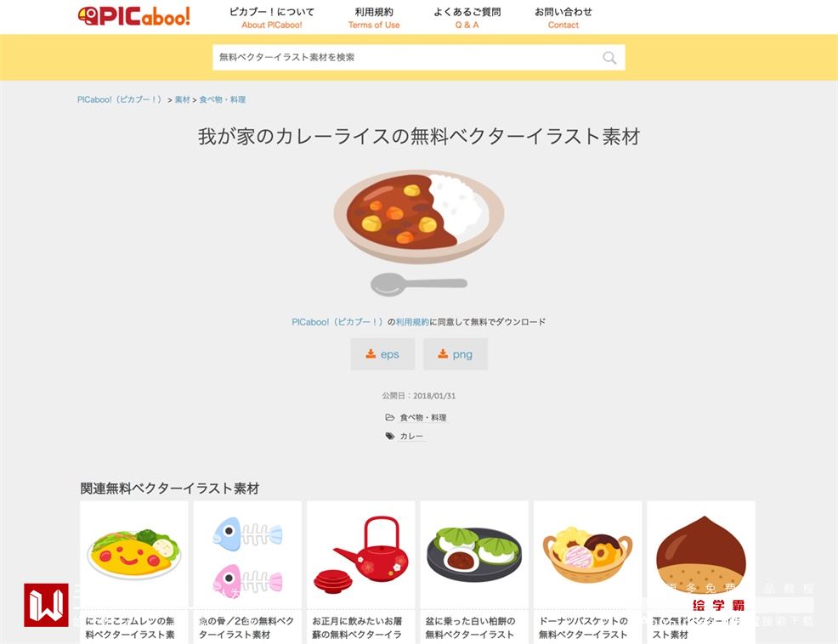Click the PICaboo! logo
The width and height of the screenshot is (838, 644).
click(x=133, y=16)
